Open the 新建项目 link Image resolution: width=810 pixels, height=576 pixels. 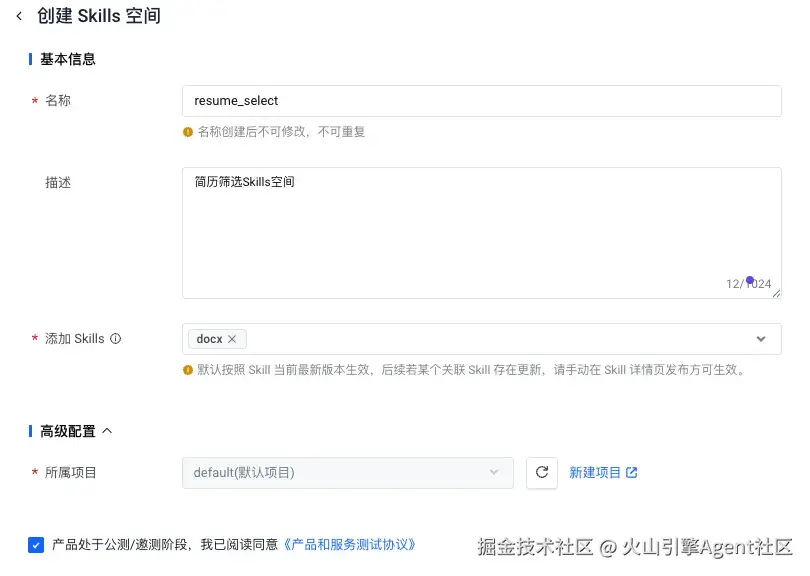tap(595, 472)
